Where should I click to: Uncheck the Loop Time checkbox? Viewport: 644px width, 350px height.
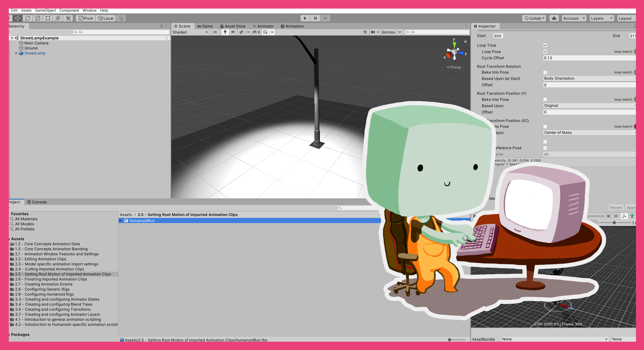[x=545, y=45]
